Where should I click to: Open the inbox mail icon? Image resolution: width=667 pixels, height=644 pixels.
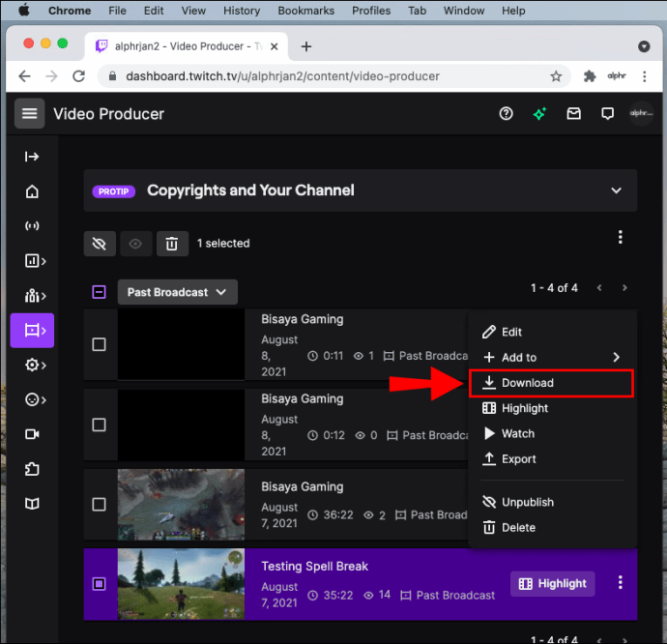point(574,114)
